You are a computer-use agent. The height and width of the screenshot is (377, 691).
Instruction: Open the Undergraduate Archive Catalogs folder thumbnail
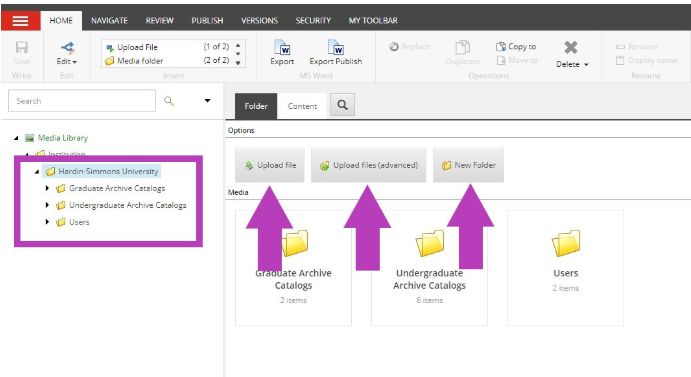[429, 268]
